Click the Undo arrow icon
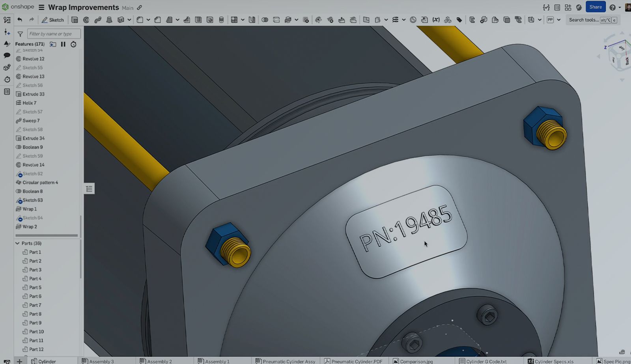Image resolution: width=631 pixels, height=364 pixels. coord(20,20)
